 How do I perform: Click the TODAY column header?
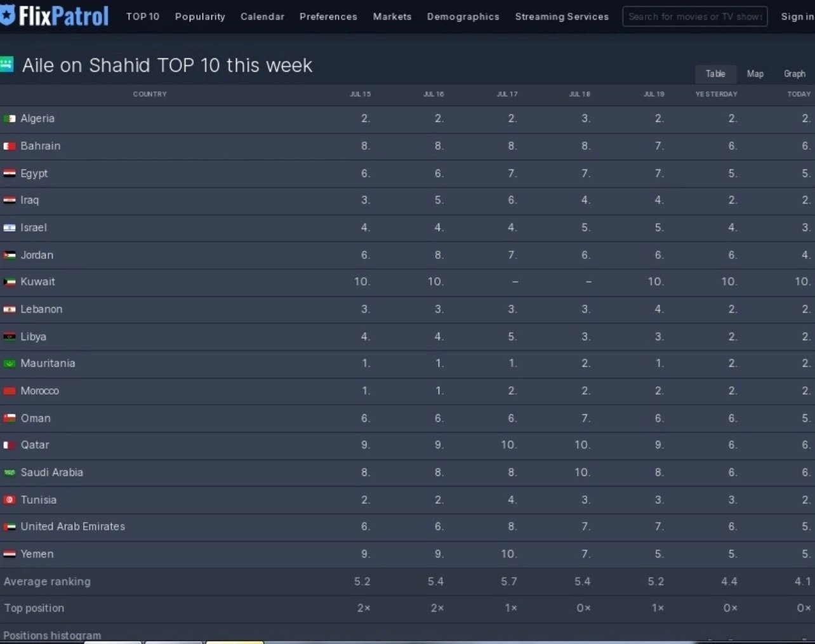pyautogui.click(x=799, y=94)
